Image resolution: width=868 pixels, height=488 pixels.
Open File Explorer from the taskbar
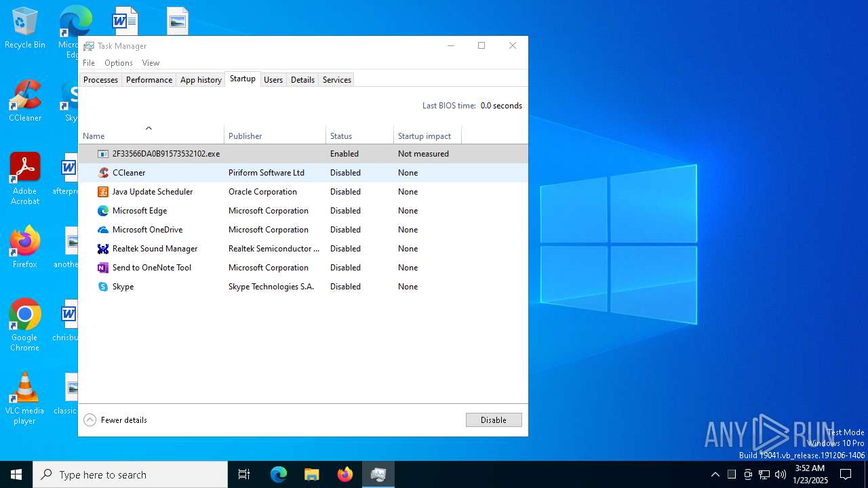tap(311, 474)
